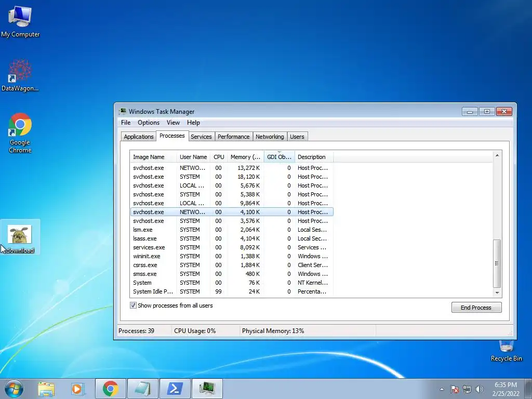532x399 pixels.
Task: Open the My Computer desktop icon
Action: point(20,21)
